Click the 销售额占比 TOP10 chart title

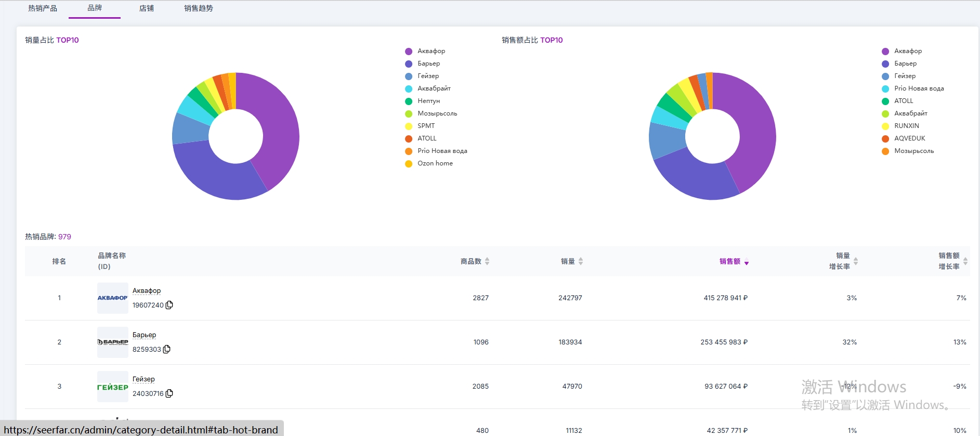click(x=532, y=40)
